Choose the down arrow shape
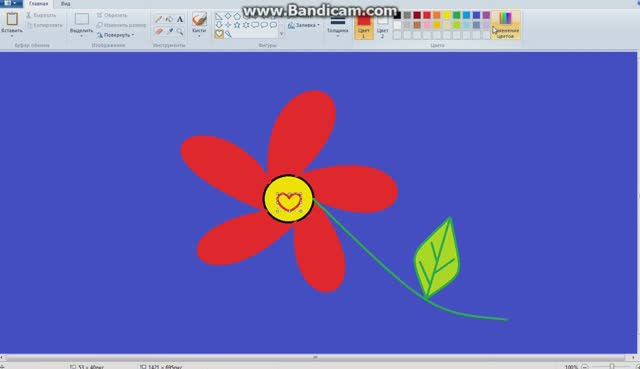 click(219, 25)
